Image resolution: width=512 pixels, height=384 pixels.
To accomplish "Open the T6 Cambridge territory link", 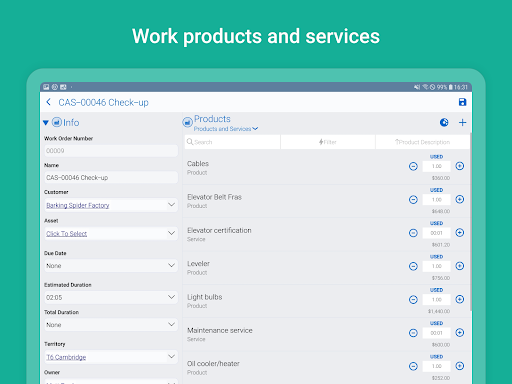I will click(66, 357).
